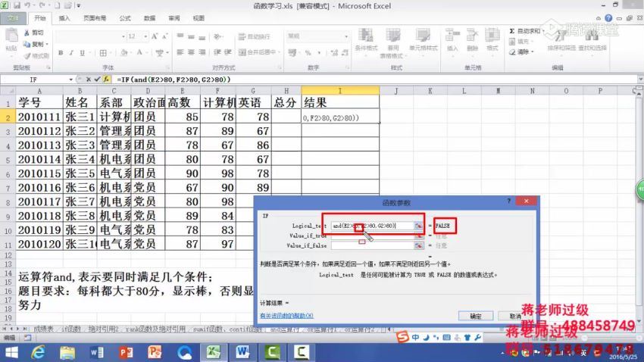Collapse the Value_if_false range selector icon

pyautogui.click(x=418, y=245)
